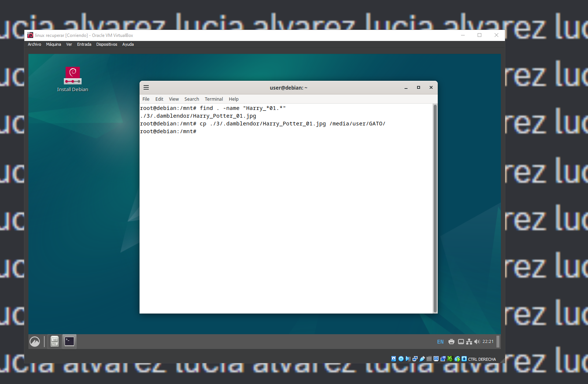
Task: Open the terminal View menu
Action: click(x=174, y=99)
